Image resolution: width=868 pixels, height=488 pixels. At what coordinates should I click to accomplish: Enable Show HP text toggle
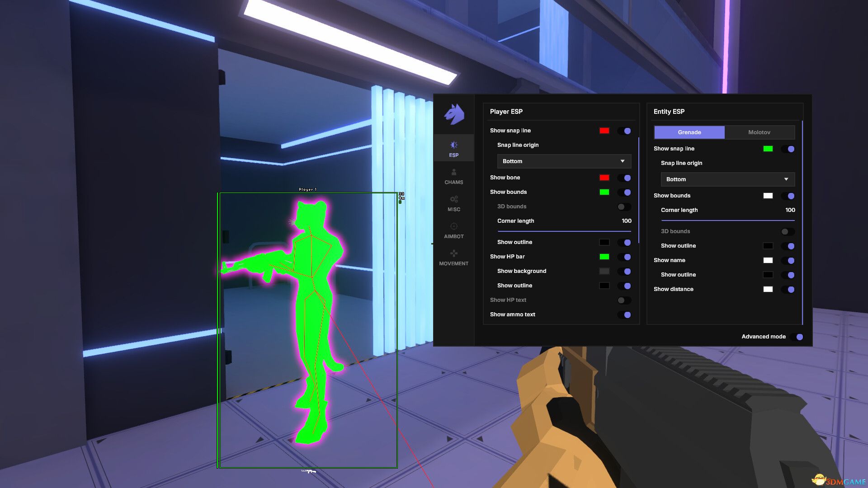pyautogui.click(x=624, y=300)
